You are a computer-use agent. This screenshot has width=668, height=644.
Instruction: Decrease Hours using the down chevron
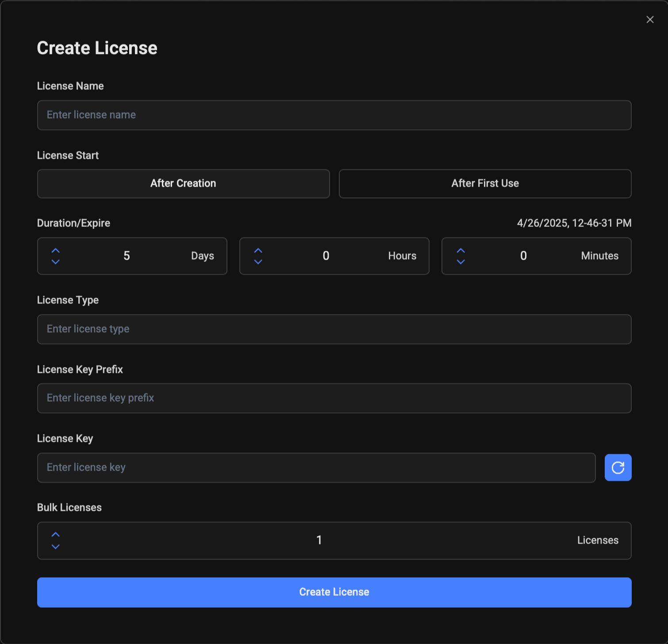[x=258, y=261]
